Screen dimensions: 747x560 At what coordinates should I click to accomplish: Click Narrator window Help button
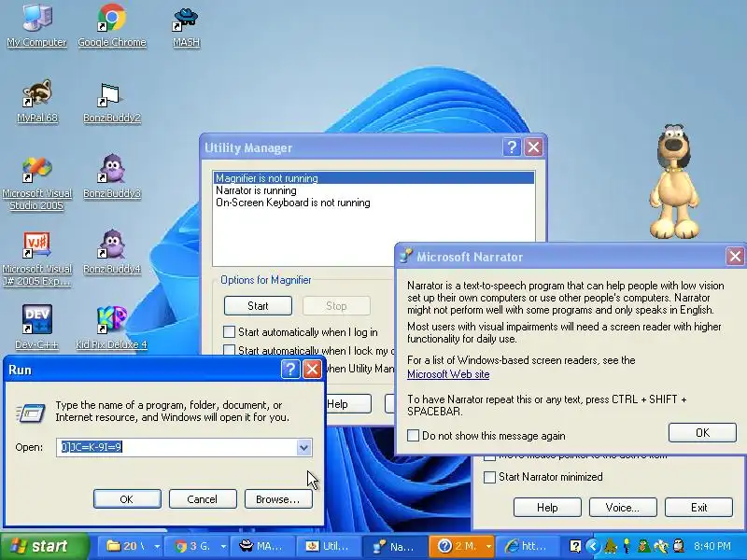pyautogui.click(x=547, y=508)
